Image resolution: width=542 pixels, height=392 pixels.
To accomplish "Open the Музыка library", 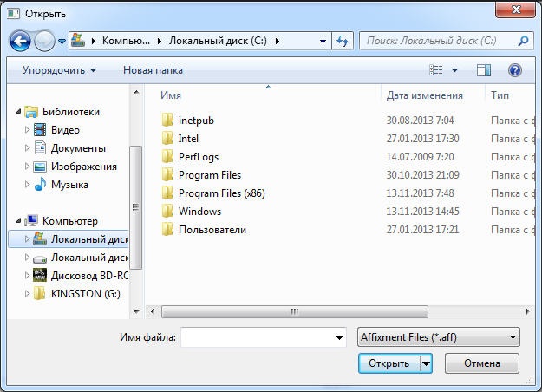I will [69, 185].
